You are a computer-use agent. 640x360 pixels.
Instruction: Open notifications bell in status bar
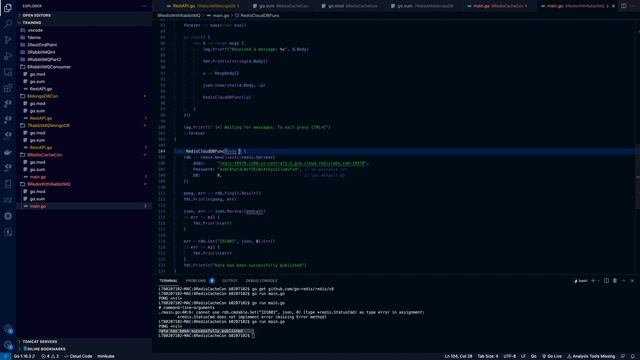[633, 356]
